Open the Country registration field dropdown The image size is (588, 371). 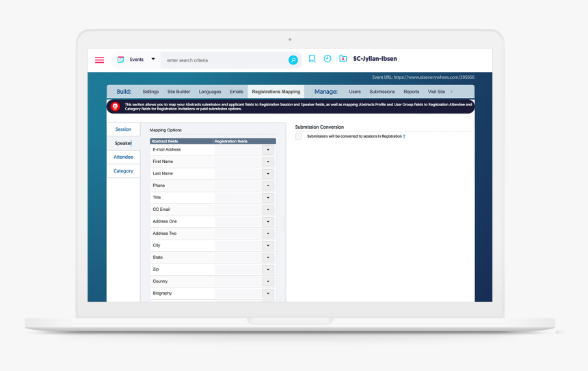click(x=268, y=281)
